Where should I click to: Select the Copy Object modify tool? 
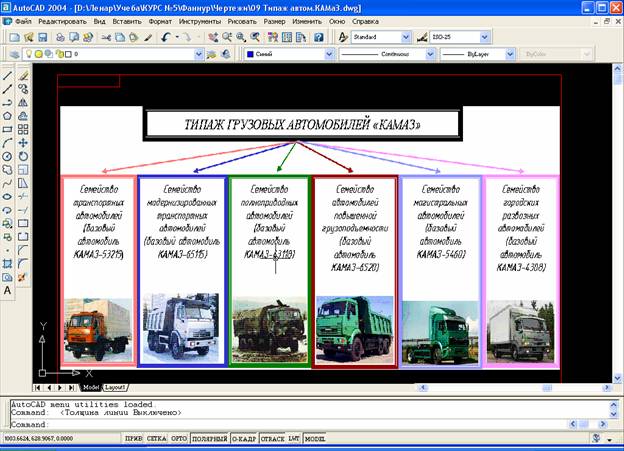[x=23, y=89]
